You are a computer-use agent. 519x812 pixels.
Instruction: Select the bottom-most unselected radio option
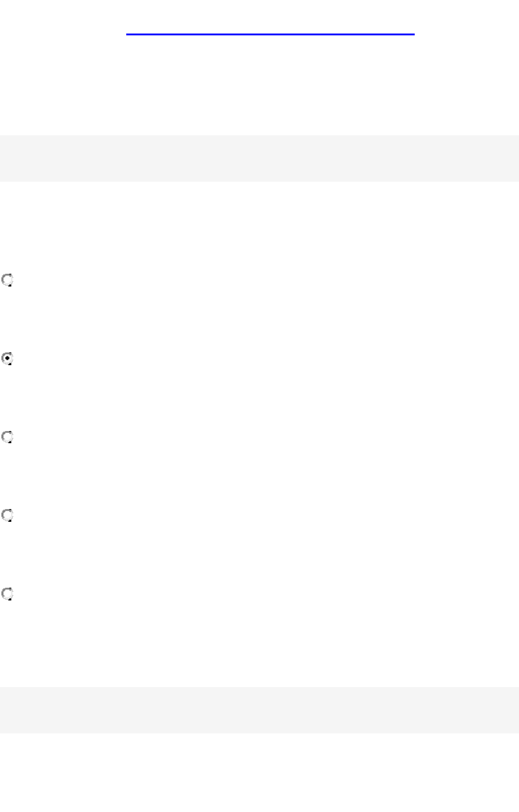[7, 594]
